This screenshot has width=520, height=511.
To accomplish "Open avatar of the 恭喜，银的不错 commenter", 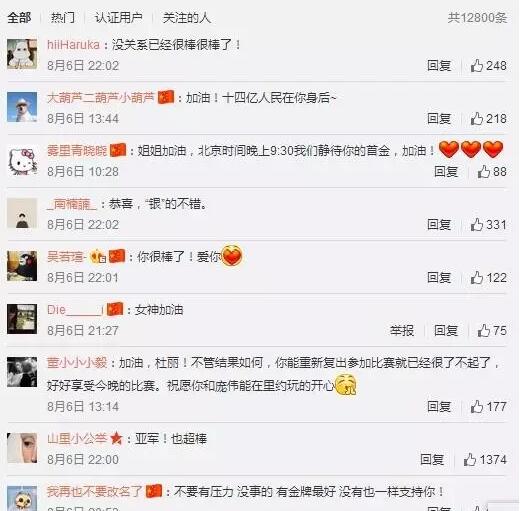I will tap(22, 213).
